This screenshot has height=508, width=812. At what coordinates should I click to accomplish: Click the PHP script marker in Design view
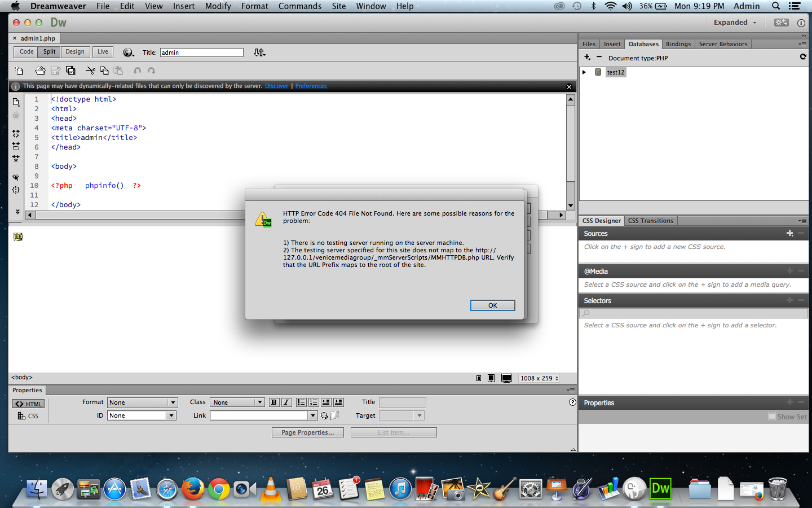17,237
